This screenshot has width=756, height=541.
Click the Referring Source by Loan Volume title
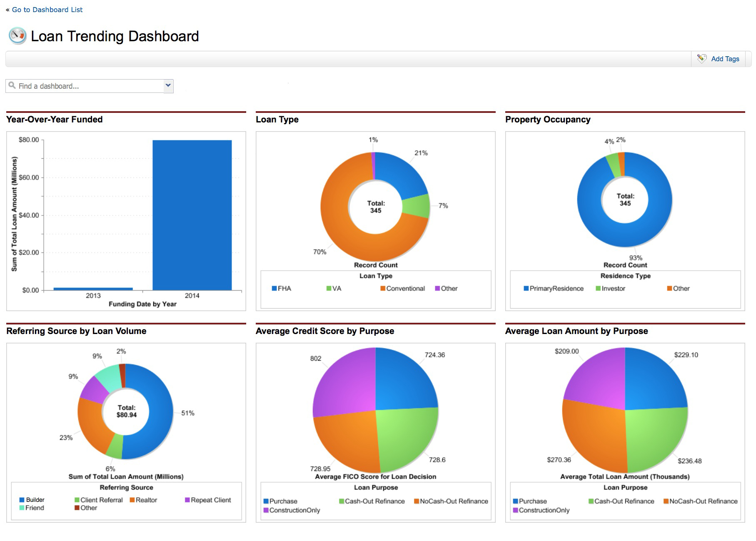pyautogui.click(x=76, y=331)
